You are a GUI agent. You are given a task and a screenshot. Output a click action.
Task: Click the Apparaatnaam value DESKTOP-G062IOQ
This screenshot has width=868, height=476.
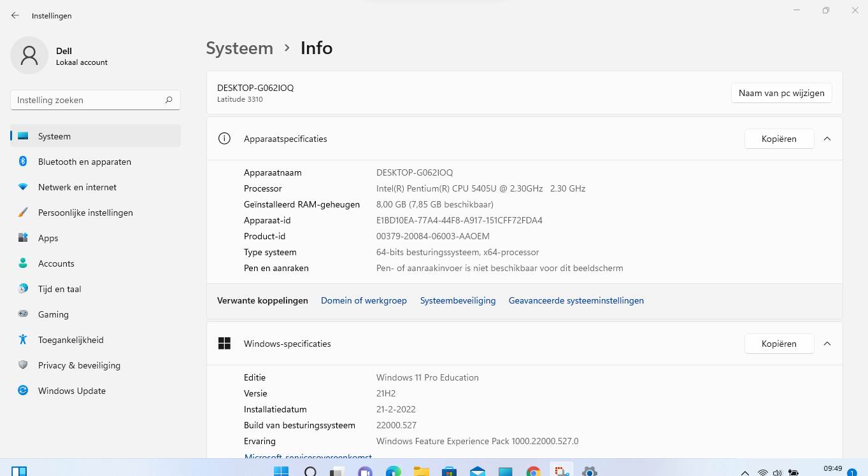coord(415,172)
